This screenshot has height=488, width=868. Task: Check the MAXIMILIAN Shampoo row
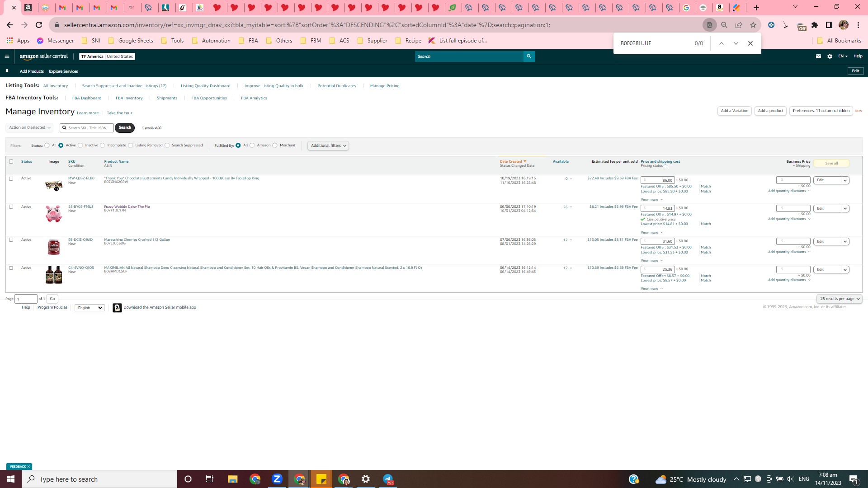pos(11,268)
